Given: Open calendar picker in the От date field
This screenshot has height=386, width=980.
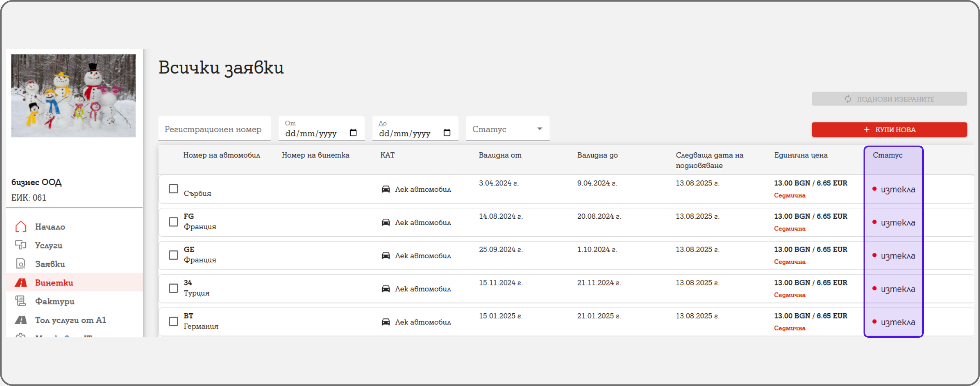Looking at the screenshot, I should pyautogui.click(x=353, y=133).
